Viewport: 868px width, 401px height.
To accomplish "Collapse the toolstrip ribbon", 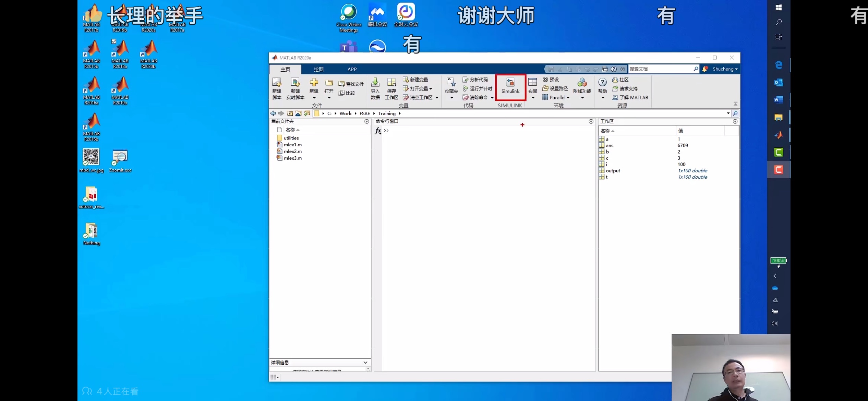I will [x=735, y=104].
